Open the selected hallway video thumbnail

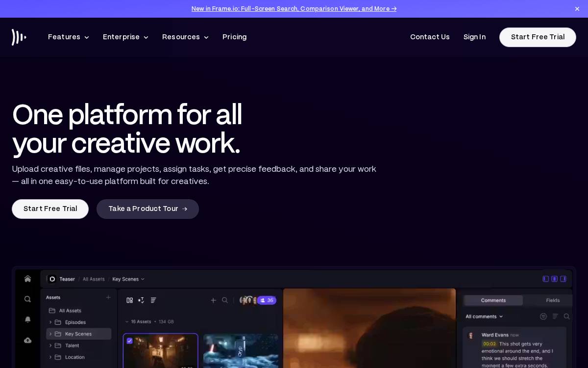160,351
